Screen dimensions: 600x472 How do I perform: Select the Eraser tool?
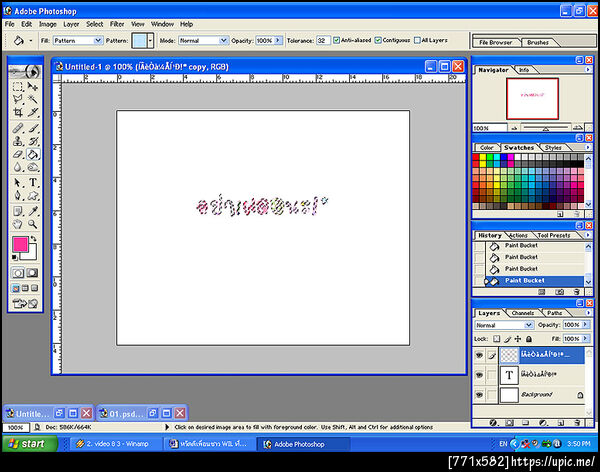pos(18,154)
